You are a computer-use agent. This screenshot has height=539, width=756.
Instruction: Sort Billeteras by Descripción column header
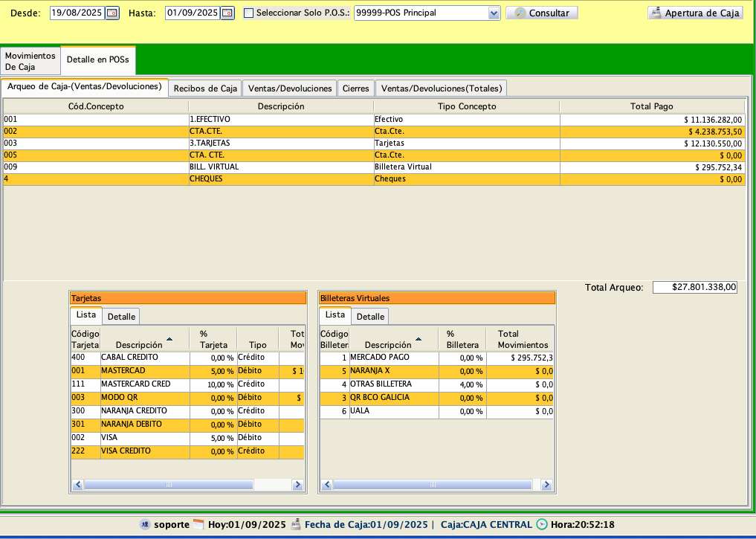click(388, 345)
